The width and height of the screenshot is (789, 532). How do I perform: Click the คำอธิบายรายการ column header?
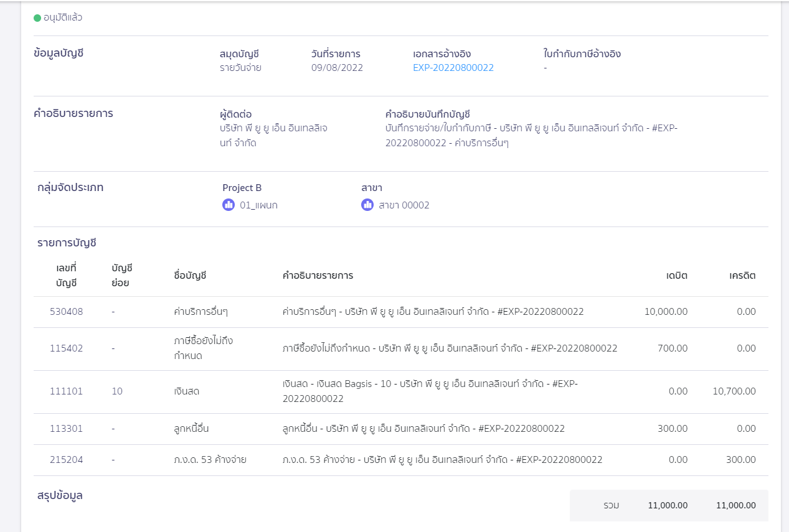click(318, 275)
